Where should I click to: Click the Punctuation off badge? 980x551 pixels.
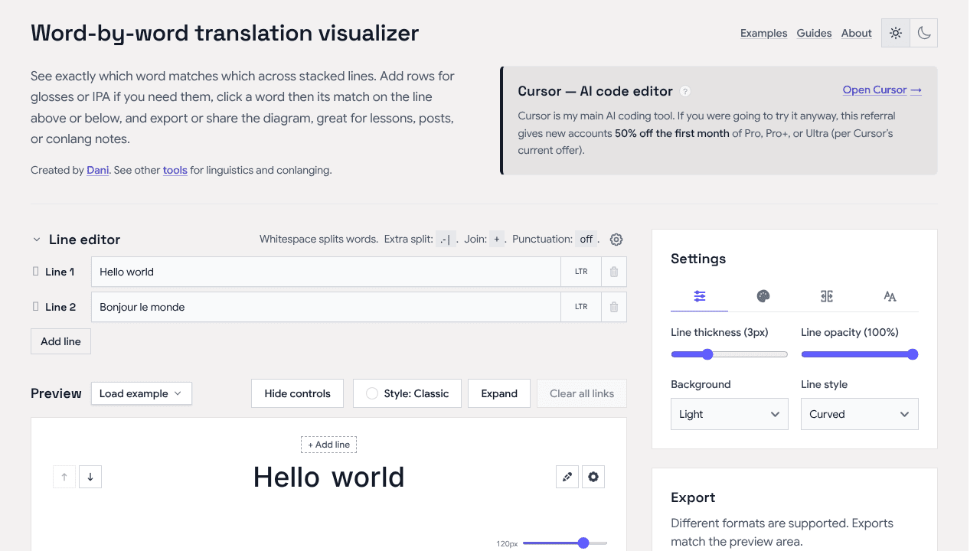pos(586,240)
